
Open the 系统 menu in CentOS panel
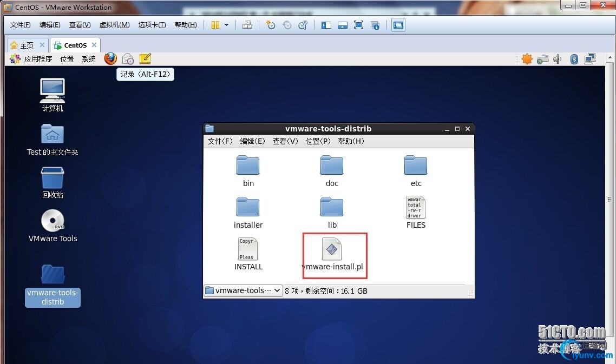tap(89, 59)
